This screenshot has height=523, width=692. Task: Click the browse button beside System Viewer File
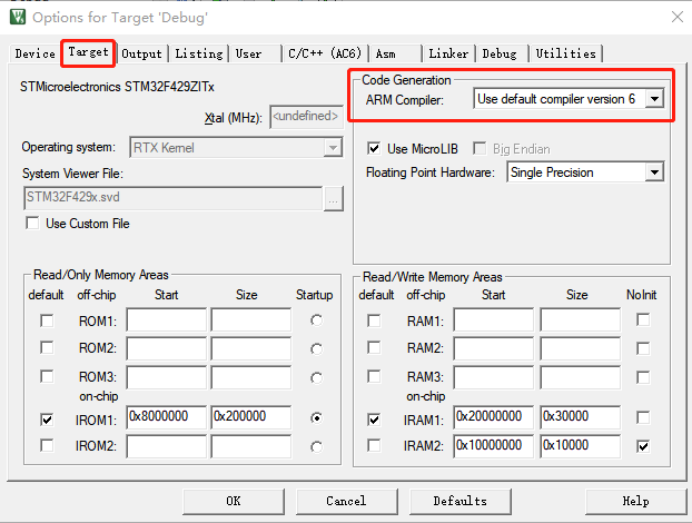[333, 198]
